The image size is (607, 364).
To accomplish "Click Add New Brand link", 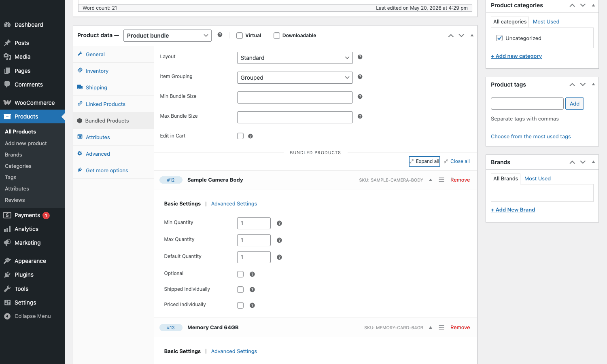I will [x=513, y=210].
